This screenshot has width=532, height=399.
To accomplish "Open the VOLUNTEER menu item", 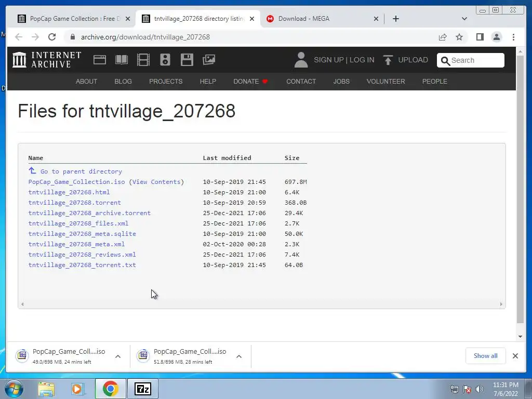I will (x=386, y=82).
